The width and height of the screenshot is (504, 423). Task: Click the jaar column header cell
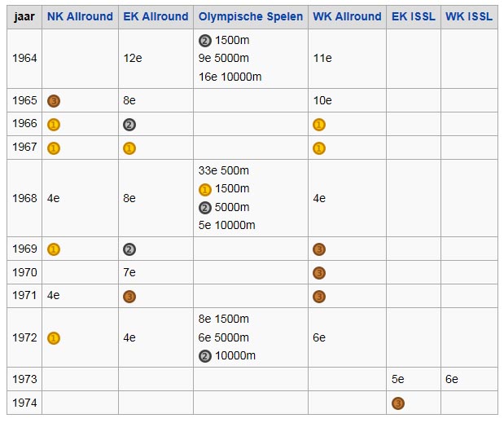(24, 17)
